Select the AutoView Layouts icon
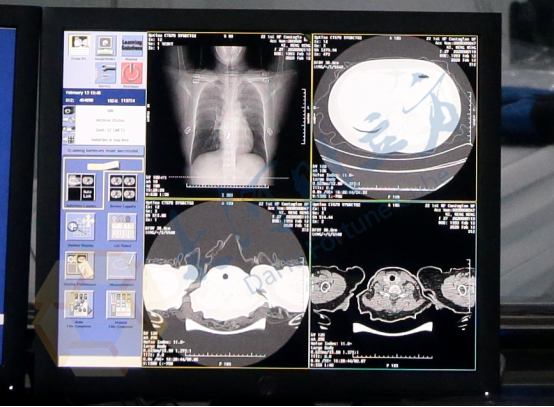Viewport: 554px width, 407px height. click(x=81, y=188)
